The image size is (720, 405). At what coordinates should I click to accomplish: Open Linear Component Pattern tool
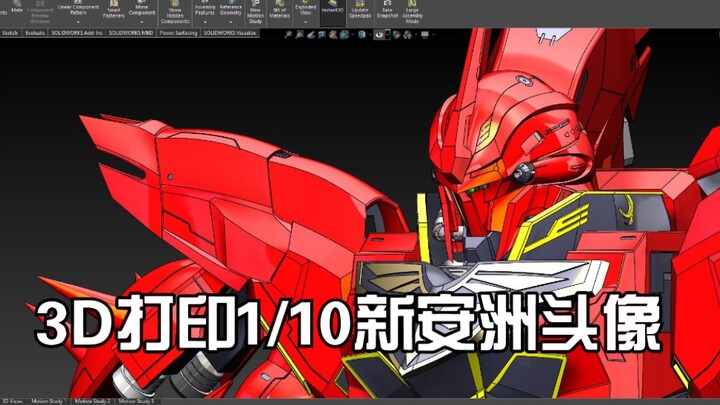pyautogui.click(x=78, y=10)
